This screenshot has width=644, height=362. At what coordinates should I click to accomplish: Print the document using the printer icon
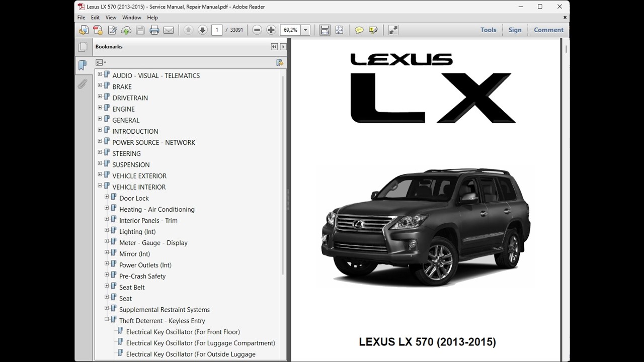tap(154, 30)
